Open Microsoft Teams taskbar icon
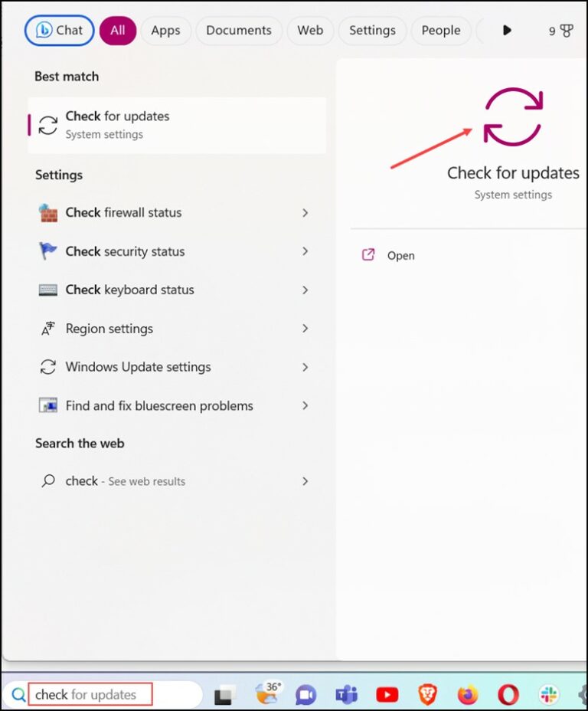This screenshot has width=588, height=711. pos(347,694)
